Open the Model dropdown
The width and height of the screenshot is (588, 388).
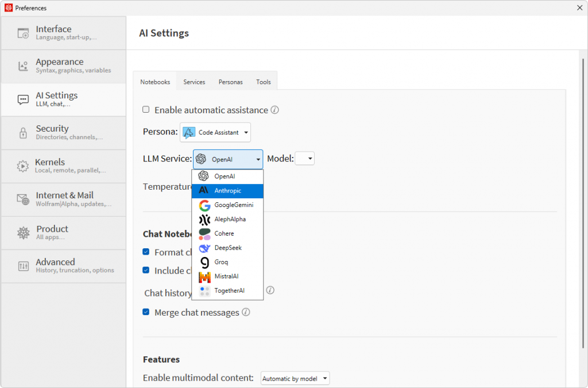304,159
